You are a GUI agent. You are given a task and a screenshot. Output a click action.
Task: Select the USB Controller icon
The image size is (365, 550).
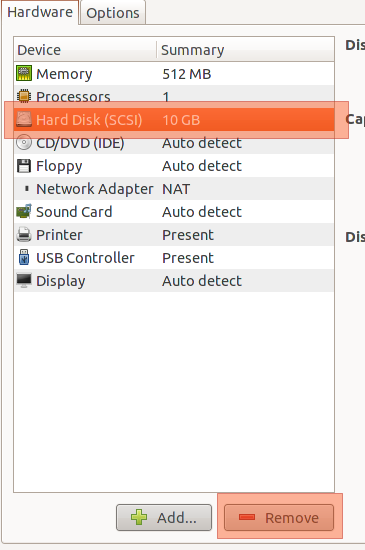[x=24, y=257]
